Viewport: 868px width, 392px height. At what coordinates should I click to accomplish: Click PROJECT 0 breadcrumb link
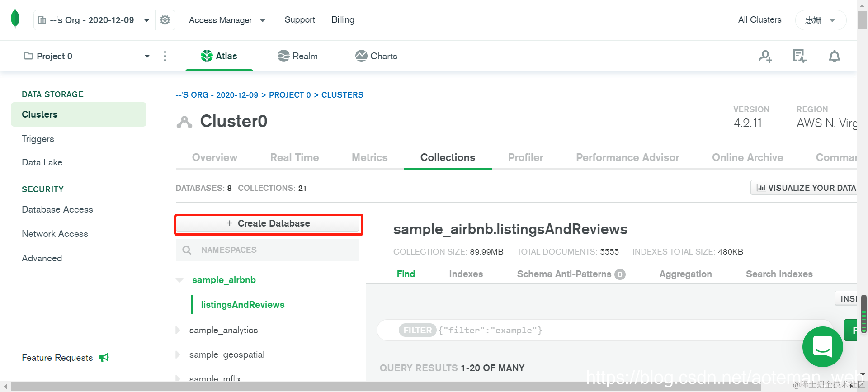290,95
